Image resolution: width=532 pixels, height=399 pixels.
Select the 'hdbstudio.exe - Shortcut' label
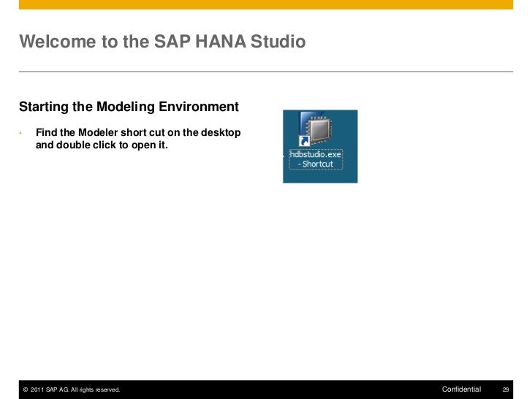click(x=316, y=159)
